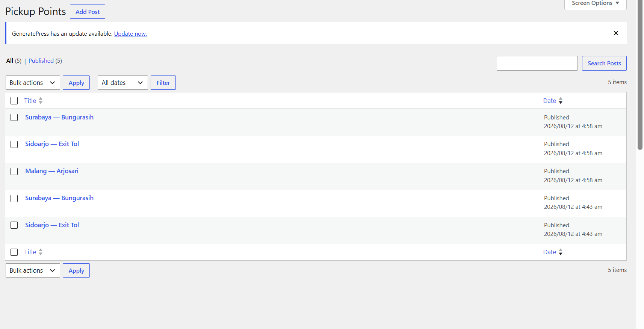Screen dimensions: 644x329
Task: Show Published posts filter
Action: pyautogui.click(x=41, y=60)
